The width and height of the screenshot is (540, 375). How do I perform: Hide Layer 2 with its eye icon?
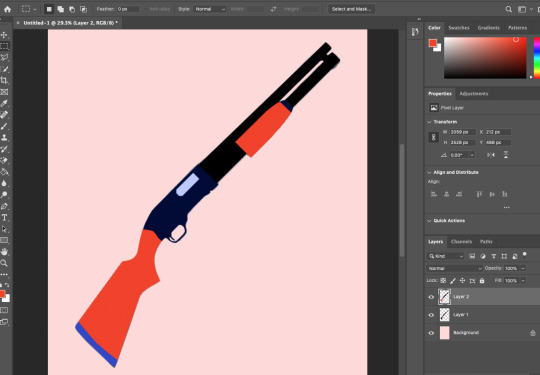click(431, 297)
